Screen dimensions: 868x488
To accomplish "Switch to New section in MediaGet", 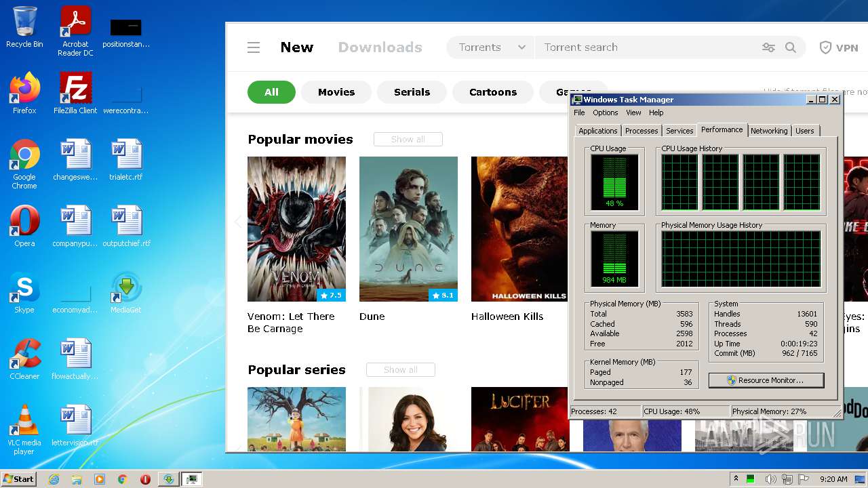I will 297,47.
